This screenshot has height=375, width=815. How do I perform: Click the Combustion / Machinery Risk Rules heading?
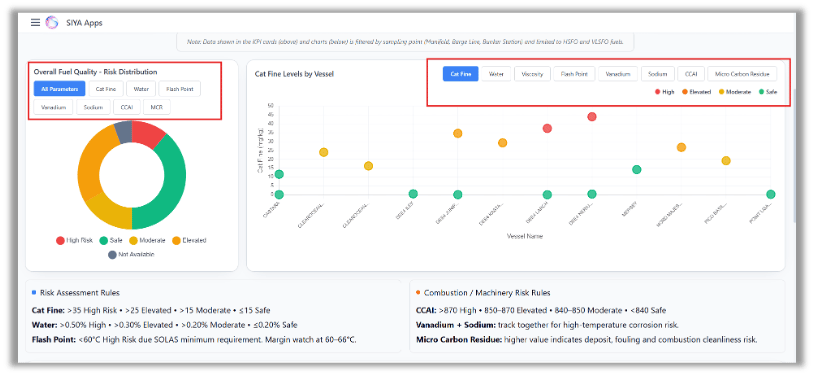pyautogui.click(x=487, y=293)
